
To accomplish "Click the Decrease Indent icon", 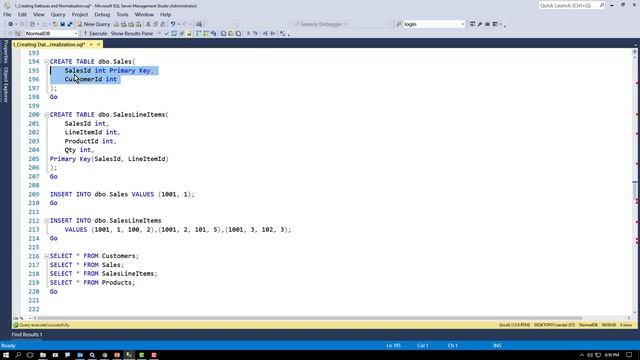I will (265, 33).
